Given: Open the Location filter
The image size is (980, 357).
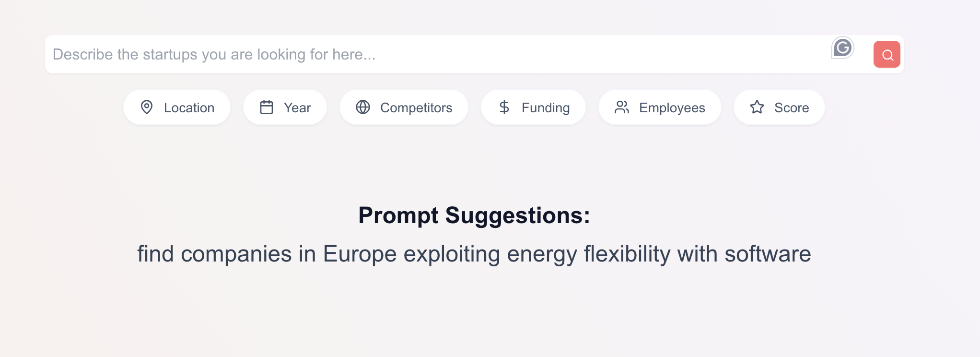Looking at the screenshot, I should pos(189,107).
